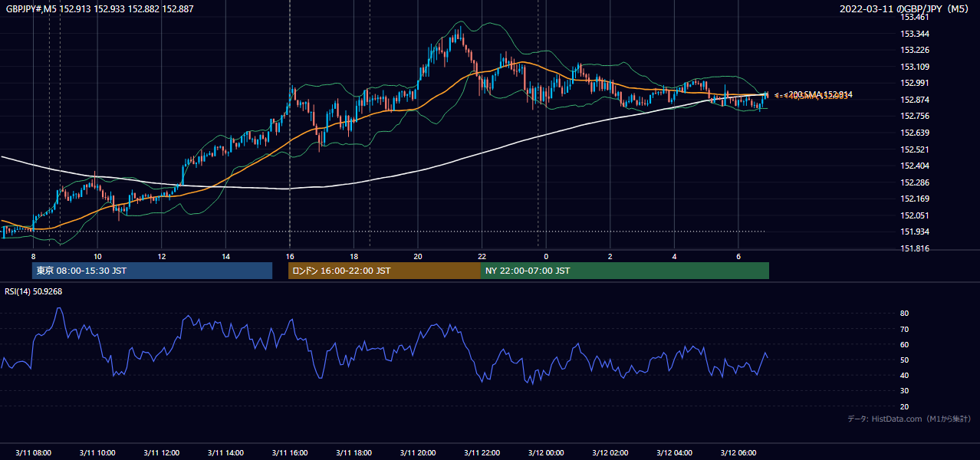
Task: Click hour label 0 on price chart axis
Action: click(x=546, y=256)
